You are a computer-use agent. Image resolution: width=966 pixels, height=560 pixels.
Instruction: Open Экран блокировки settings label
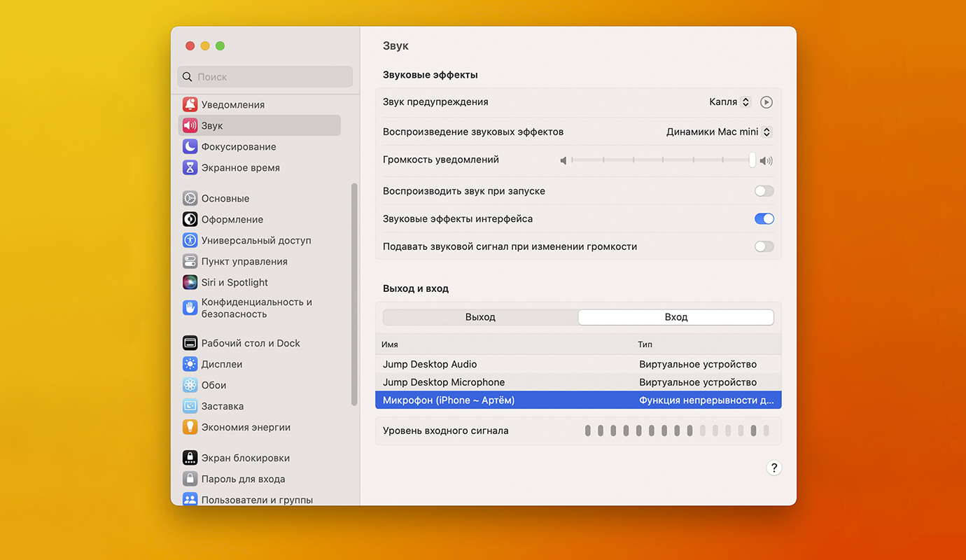246,458
